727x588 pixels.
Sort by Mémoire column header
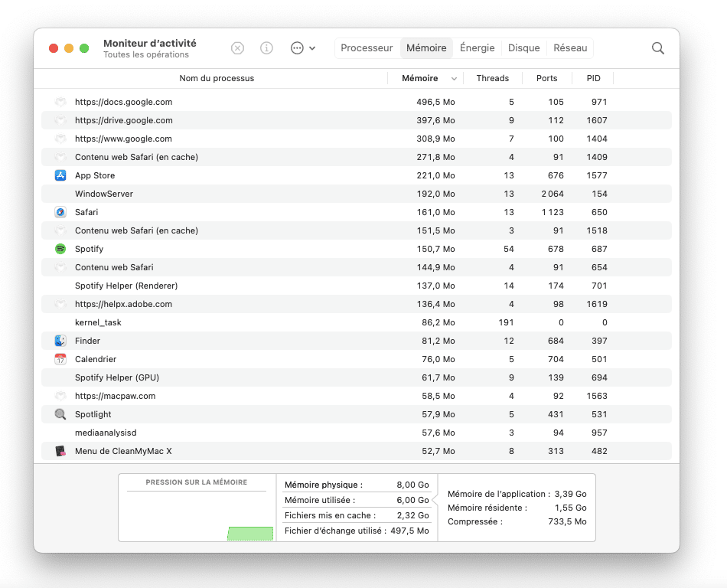(419, 78)
